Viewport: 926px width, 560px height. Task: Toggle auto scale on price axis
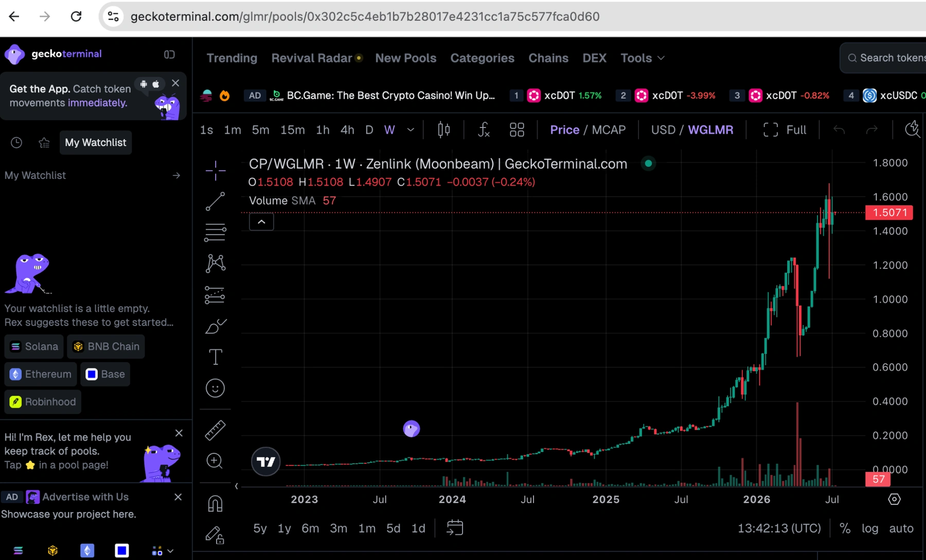point(901,529)
